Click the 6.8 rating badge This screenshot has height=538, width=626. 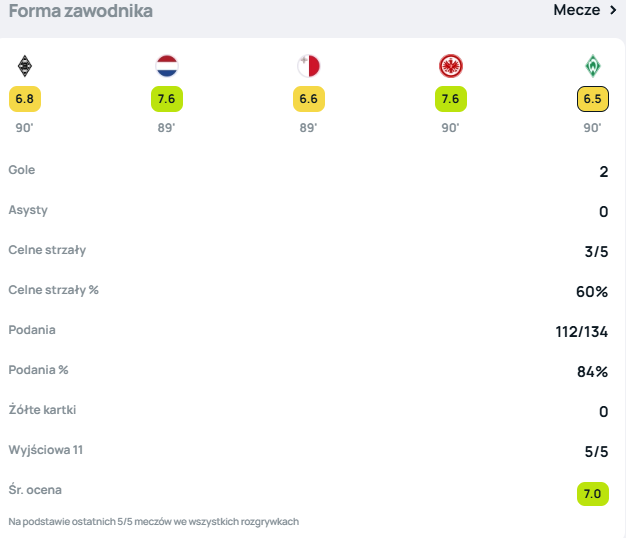click(24, 100)
